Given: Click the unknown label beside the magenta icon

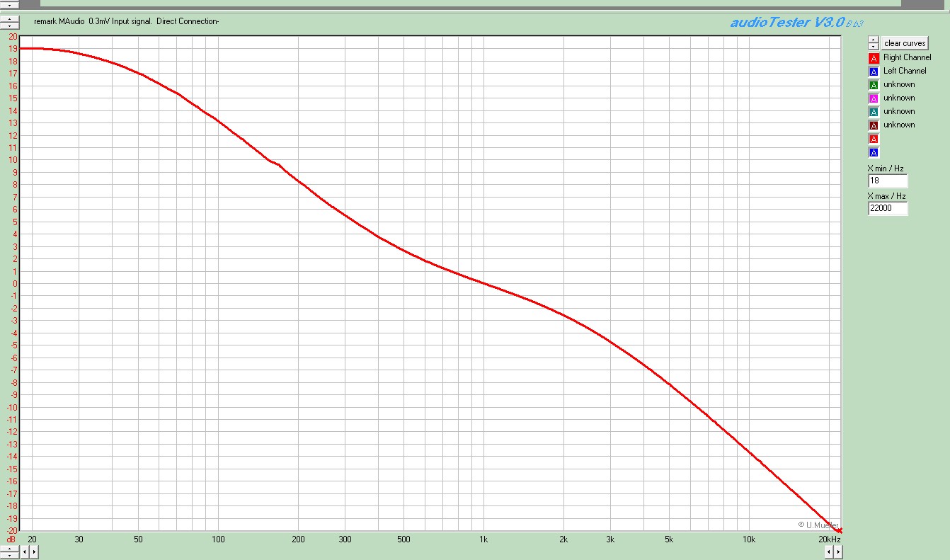Looking at the screenshot, I should [x=899, y=98].
